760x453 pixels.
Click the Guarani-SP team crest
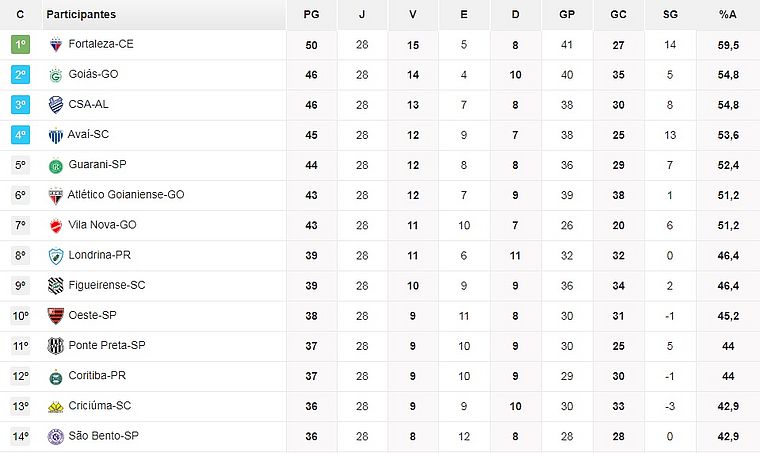56,165
